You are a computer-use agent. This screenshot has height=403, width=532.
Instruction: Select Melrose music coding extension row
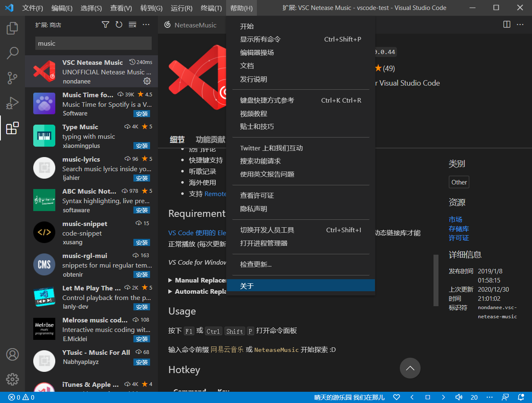tap(91, 329)
